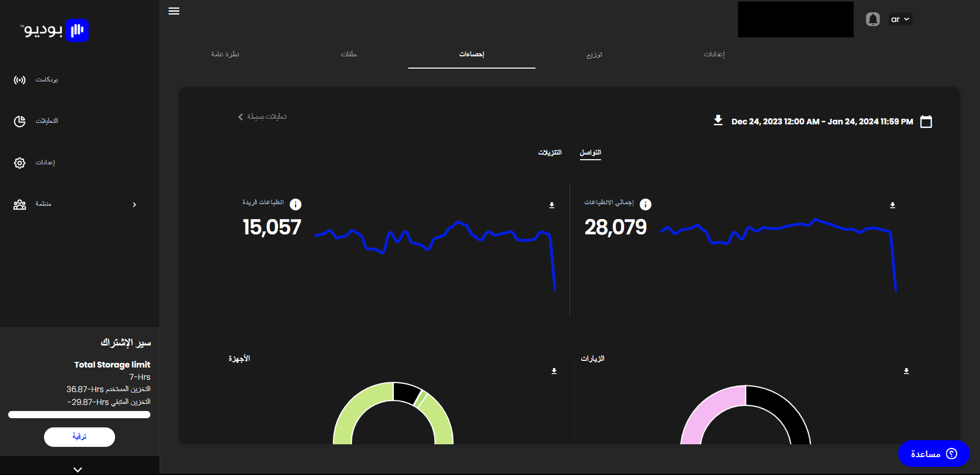Viewport: 980px width, 475px height.
Task: Download report icon beside date range
Action: [718, 120]
